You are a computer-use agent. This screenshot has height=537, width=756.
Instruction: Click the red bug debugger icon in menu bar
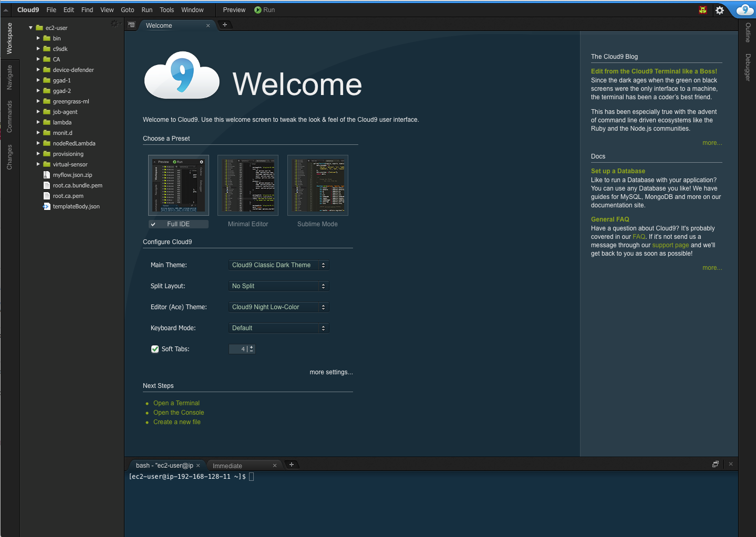click(x=703, y=10)
